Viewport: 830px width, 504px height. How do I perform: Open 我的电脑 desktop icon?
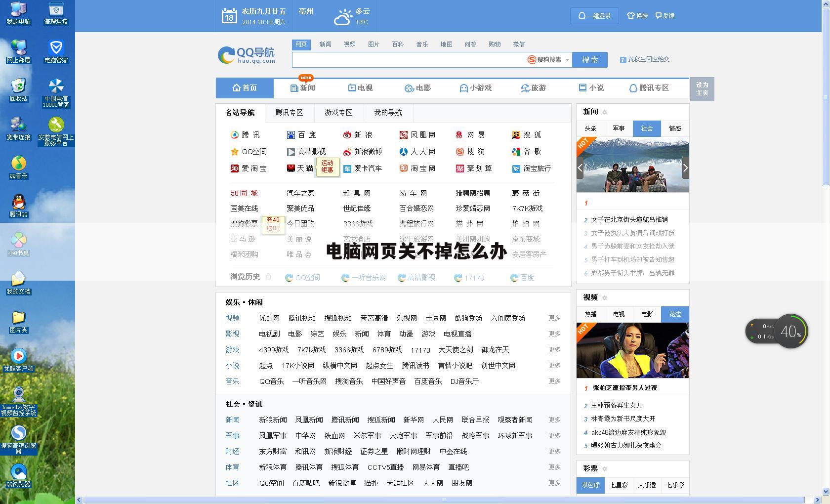click(18, 13)
